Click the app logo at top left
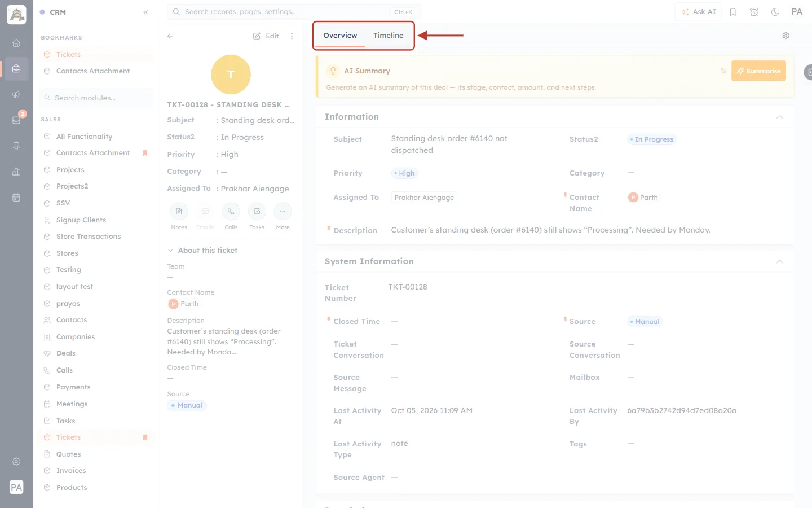The image size is (812, 508). (16, 15)
